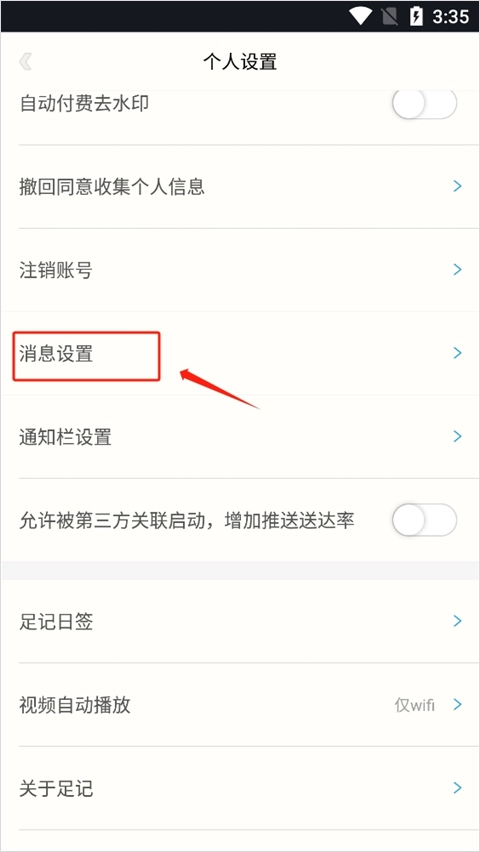Tap the back arrow icon

[x=25, y=62]
